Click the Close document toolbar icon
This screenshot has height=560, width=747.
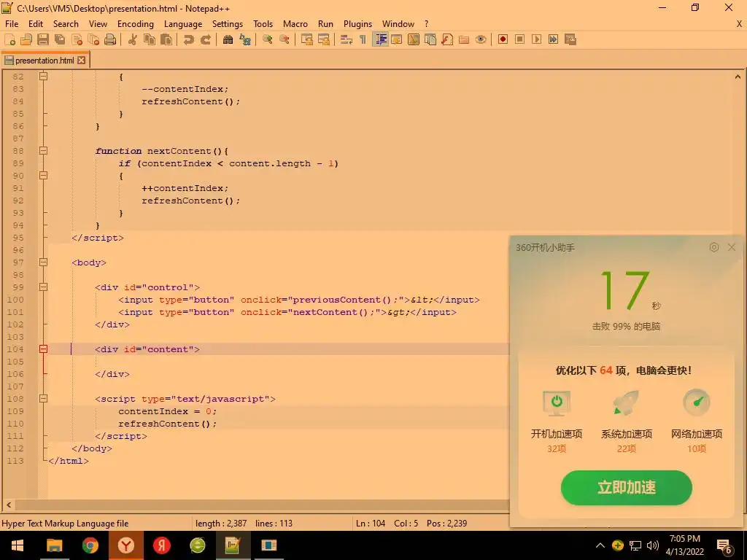(x=77, y=39)
